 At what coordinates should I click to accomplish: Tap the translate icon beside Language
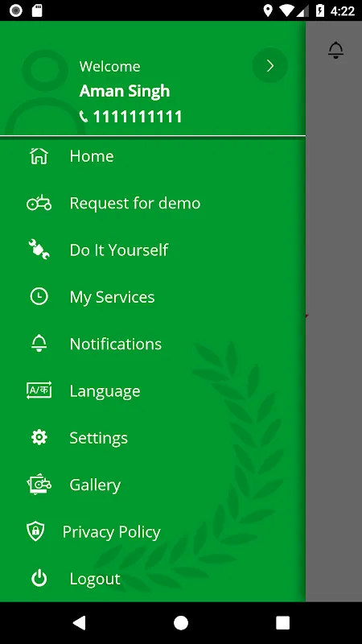(39, 390)
